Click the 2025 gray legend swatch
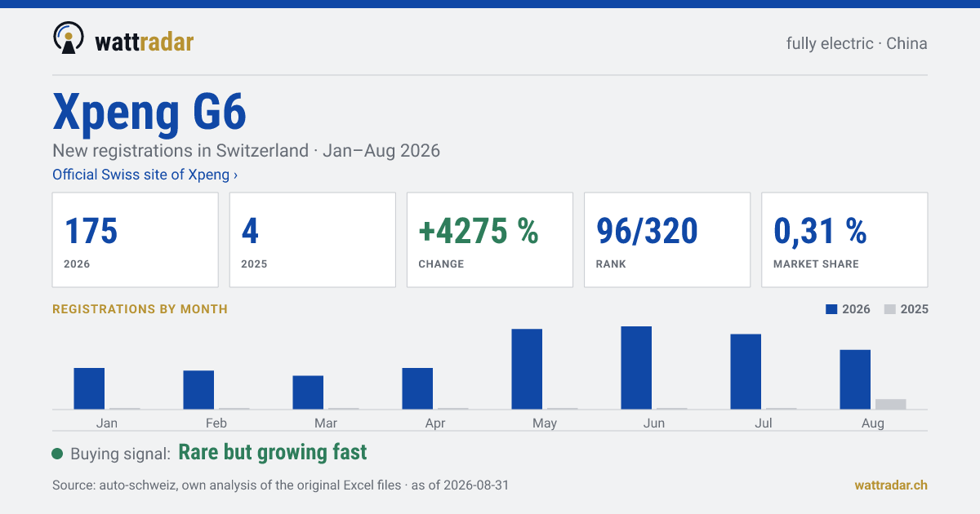This screenshot has height=514, width=980. click(x=890, y=309)
